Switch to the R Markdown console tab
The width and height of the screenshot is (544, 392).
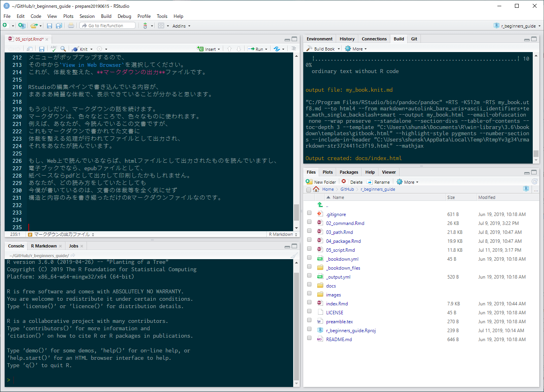tap(44, 246)
